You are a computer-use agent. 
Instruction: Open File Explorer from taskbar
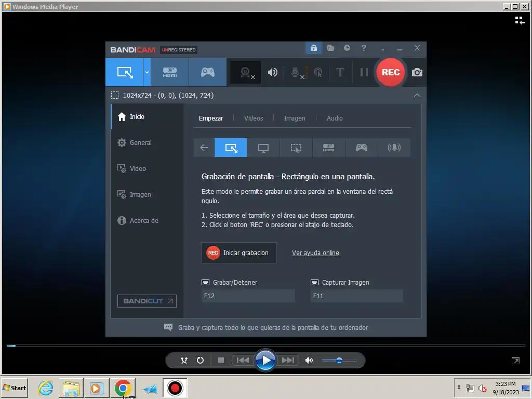click(71, 388)
